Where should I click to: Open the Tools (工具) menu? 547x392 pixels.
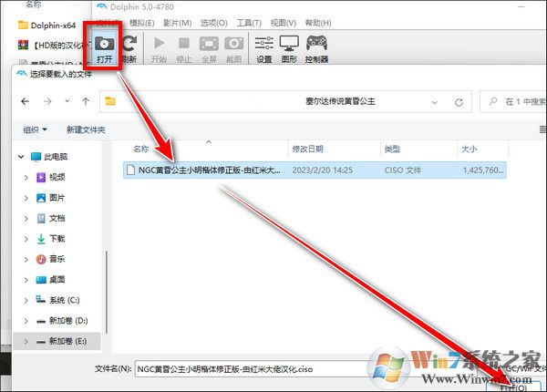(x=249, y=23)
